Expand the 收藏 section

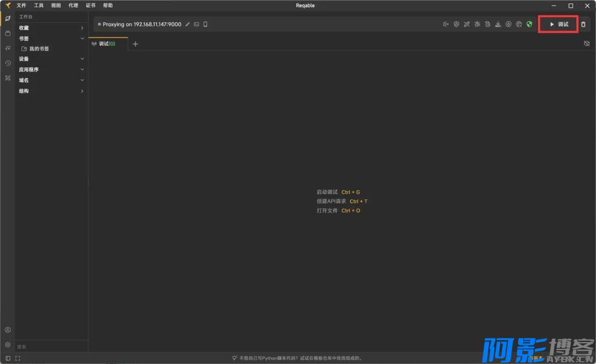pyautogui.click(x=51, y=28)
